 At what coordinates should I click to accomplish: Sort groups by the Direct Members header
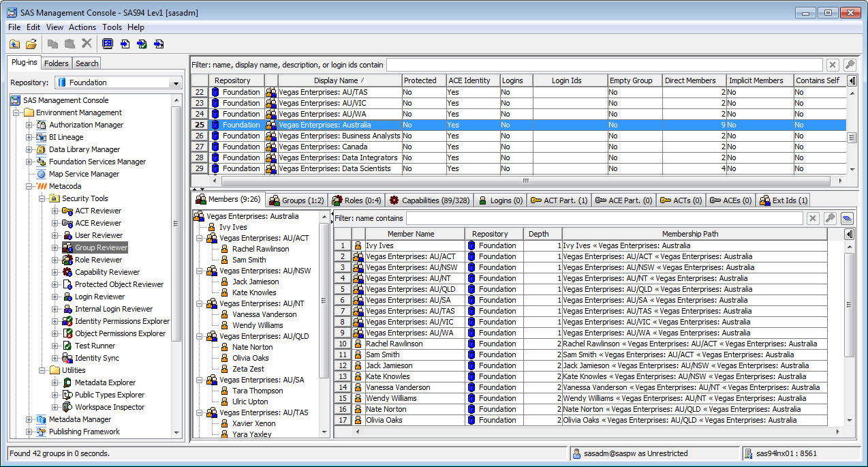(694, 80)
